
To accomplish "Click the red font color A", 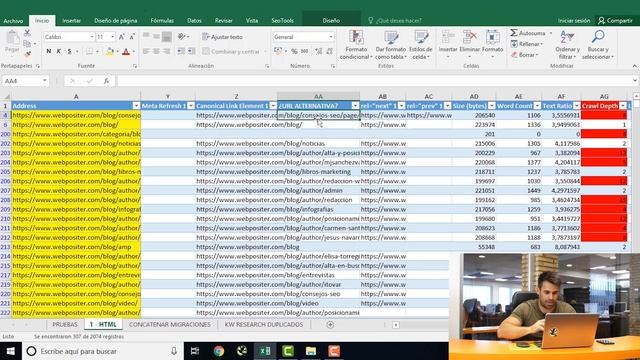I will coord(126,51).
